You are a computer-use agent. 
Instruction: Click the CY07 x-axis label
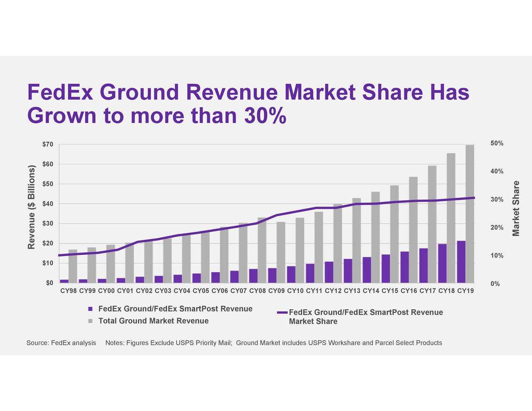pos(239,291)
